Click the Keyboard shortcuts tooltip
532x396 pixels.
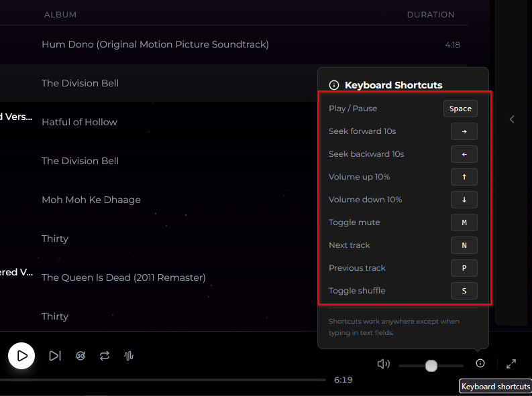495,387
